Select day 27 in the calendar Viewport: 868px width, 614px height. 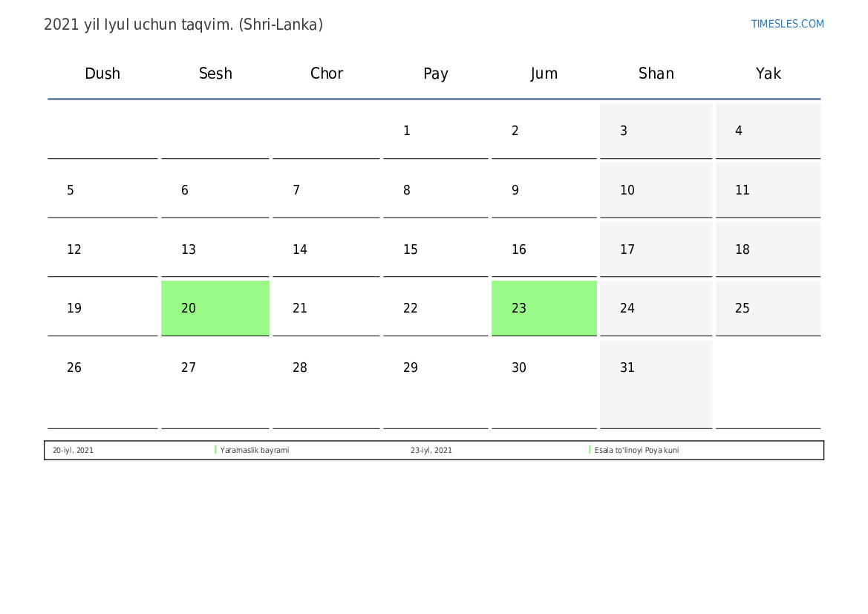pos(215,385)
